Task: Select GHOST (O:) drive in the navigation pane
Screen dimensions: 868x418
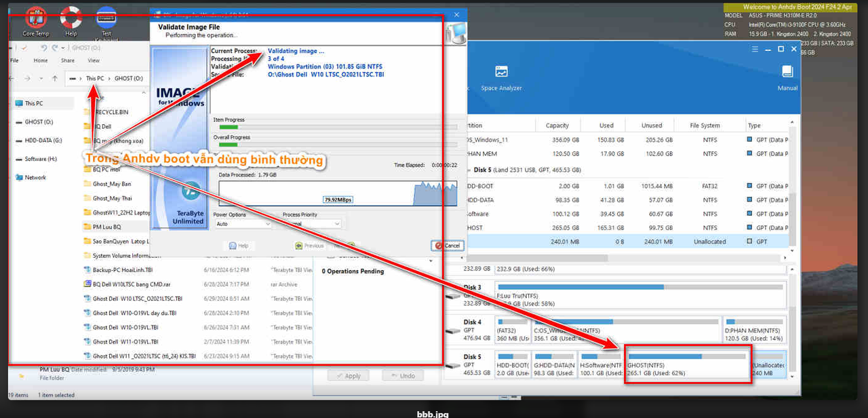Action: point(39,122)
